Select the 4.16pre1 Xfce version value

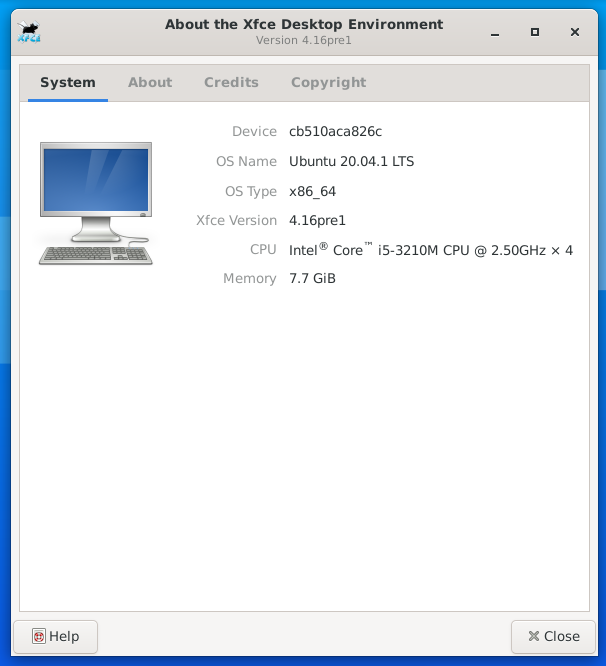click(x=318, y=220)
